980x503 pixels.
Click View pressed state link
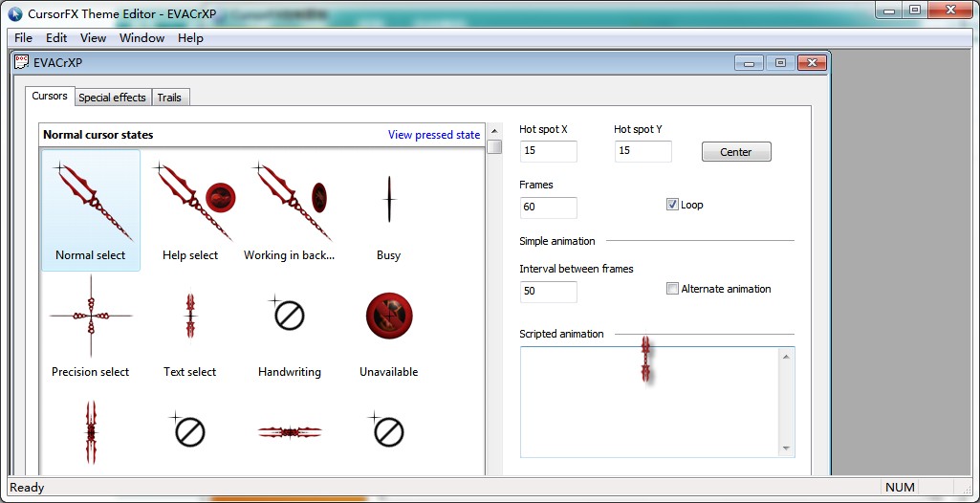pyautogui.click(x=434, y=134)
